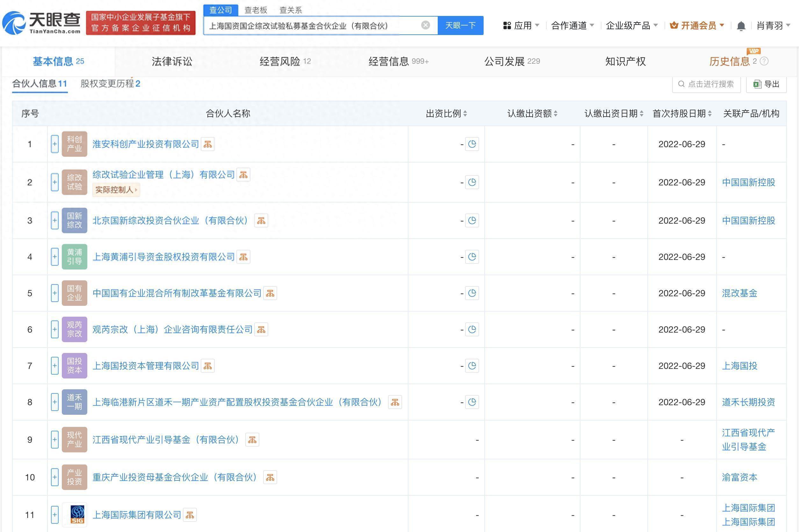799x532 pixels.
Task: Open the 企业级产品 dropdown menu
Action: click(x=632, y=25)
